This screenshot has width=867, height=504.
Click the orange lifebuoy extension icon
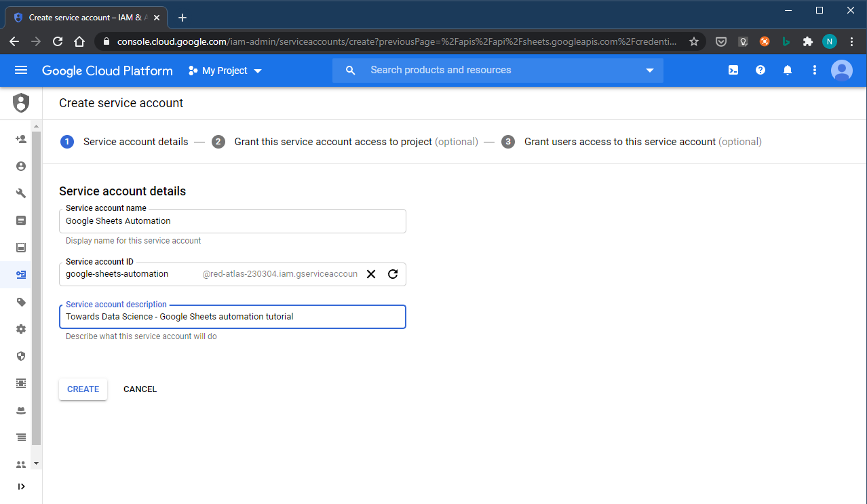pyautogui.click(x=765, y=41)
